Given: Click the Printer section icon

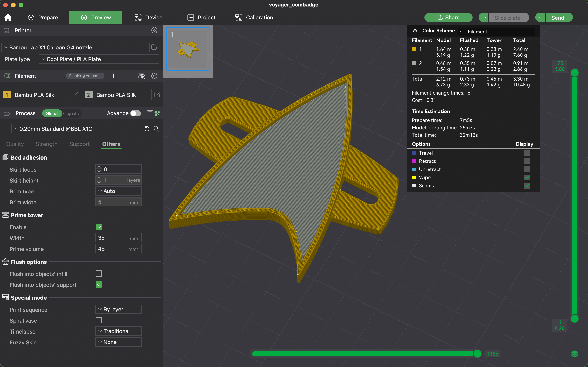Looking at the screenshot, I should pos(7,30).
